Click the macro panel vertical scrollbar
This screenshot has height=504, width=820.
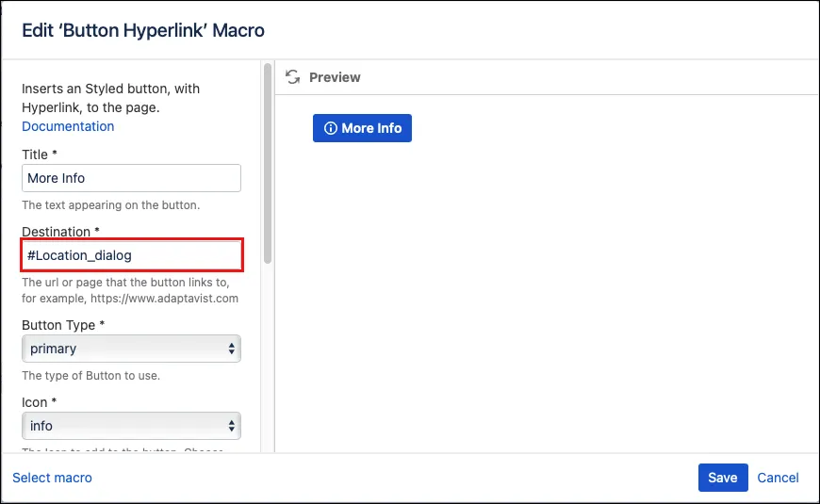click(x=268, y=164)
